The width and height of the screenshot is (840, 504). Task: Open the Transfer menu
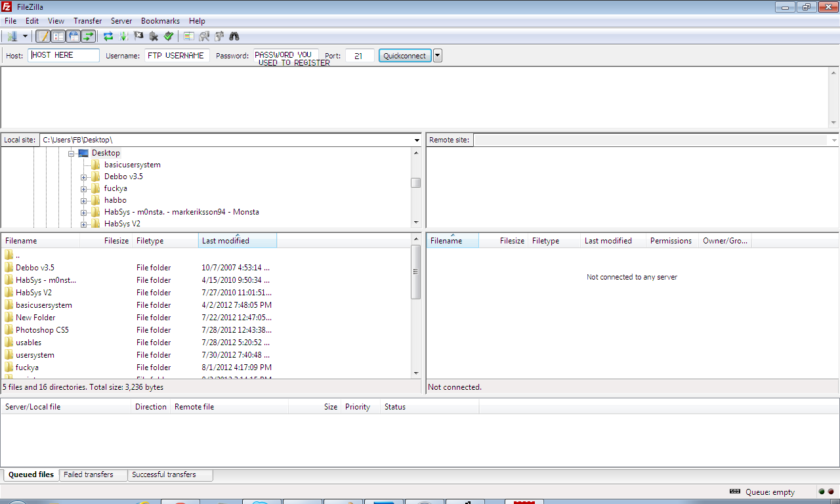[88, 21]
